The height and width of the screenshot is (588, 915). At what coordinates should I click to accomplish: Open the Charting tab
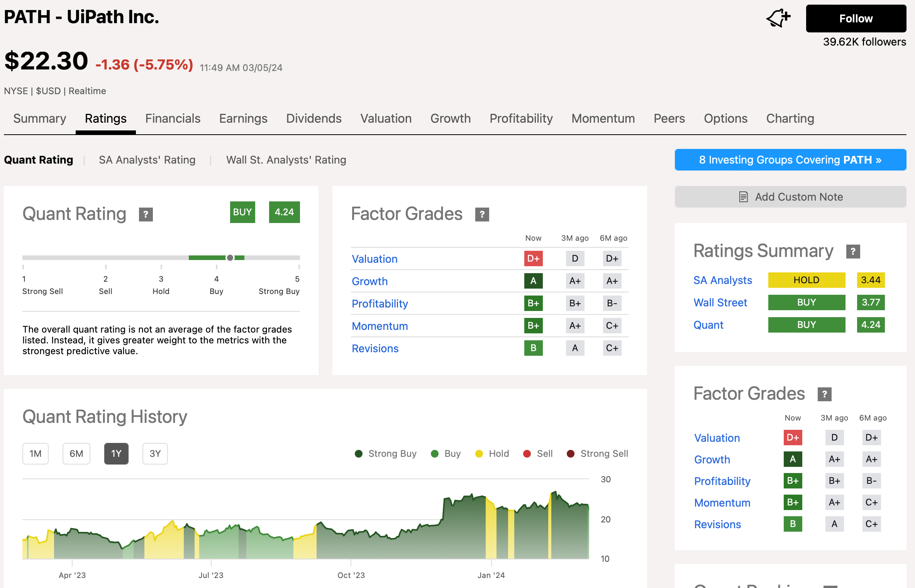click(790, 118)
